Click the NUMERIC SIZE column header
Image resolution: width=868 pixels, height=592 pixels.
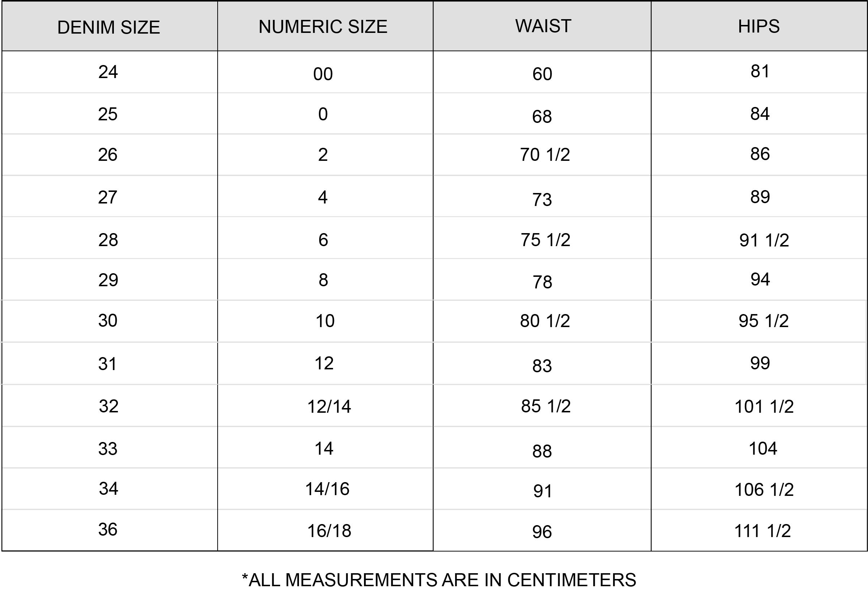[323, 26]
